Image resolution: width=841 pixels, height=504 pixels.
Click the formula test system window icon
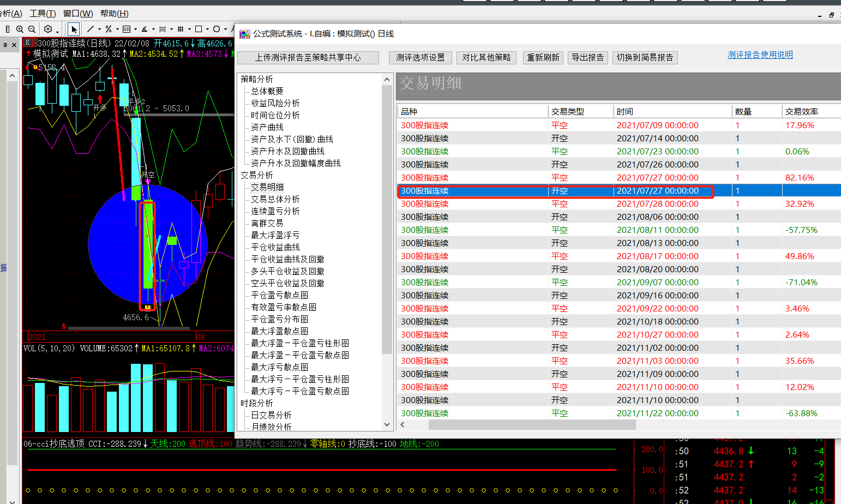(x=245, y=34)
